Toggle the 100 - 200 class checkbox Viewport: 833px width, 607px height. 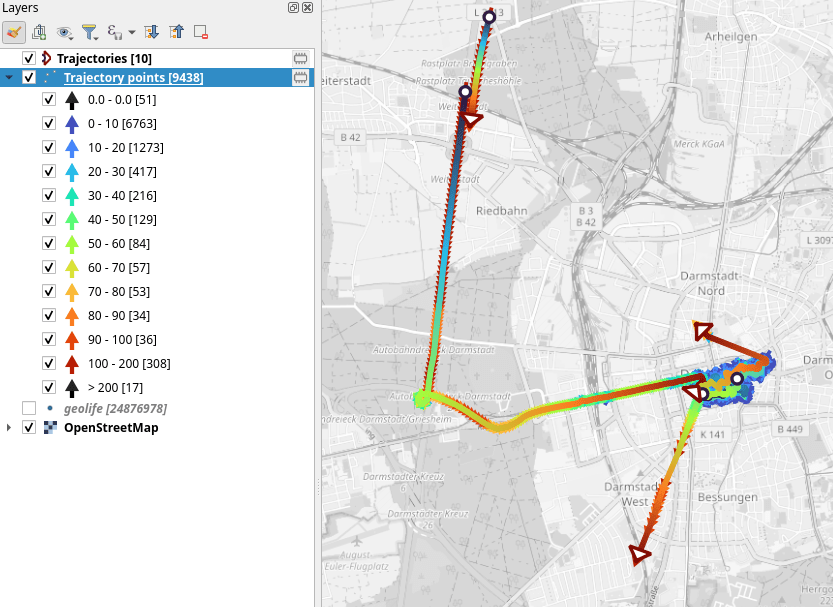49,363
